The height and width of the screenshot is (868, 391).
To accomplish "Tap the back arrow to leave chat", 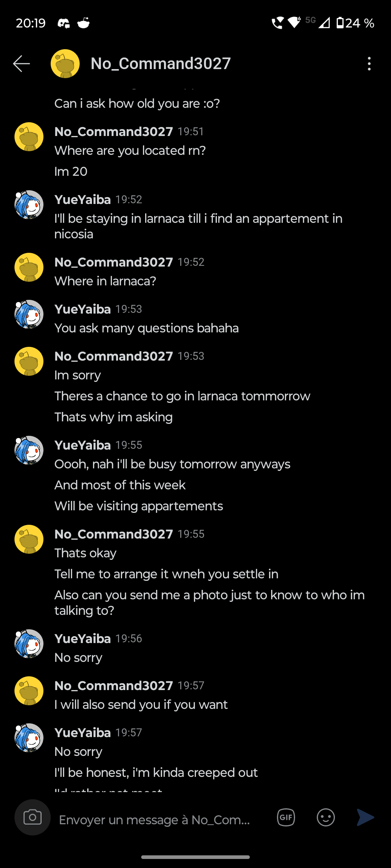I will point(21,64).
